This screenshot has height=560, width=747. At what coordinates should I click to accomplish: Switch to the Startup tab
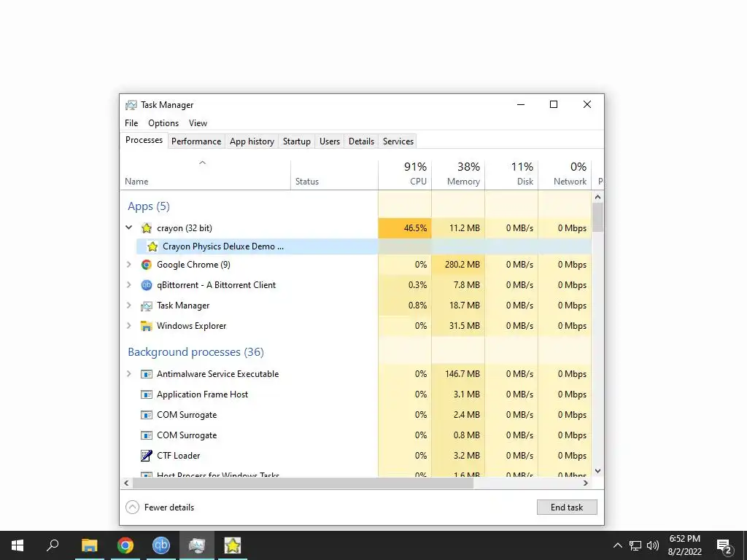pyautogui.click(x=296, y=141)
